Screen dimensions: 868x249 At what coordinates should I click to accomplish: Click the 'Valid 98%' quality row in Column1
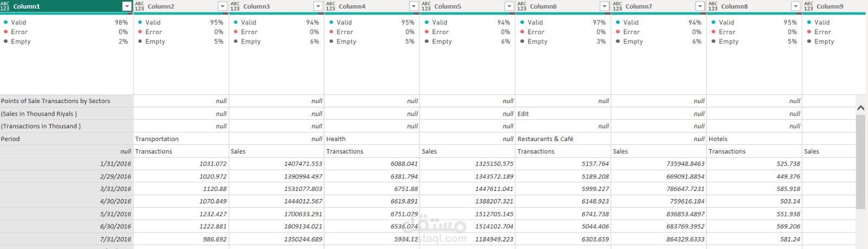click(66, 22)
